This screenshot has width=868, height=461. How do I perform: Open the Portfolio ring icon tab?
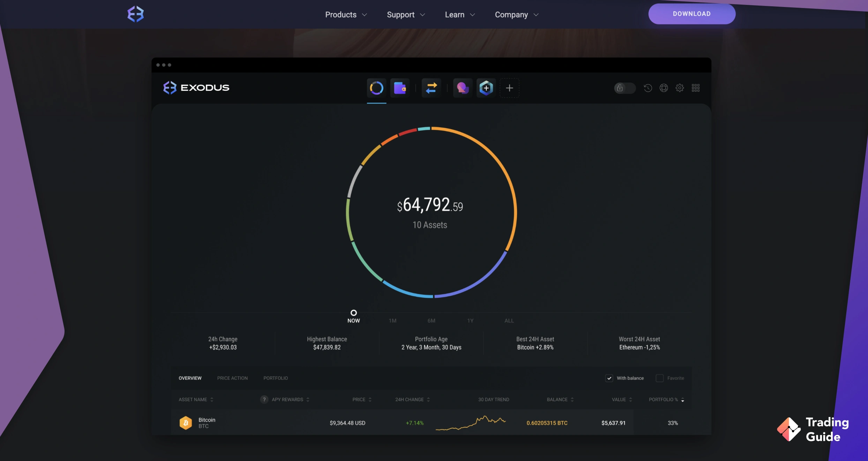point(376,88)
